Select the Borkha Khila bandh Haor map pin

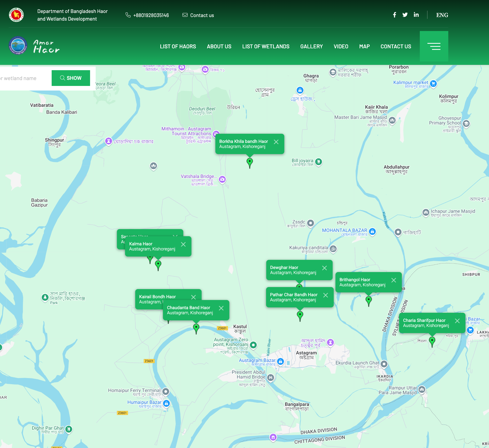pos(250,163)
